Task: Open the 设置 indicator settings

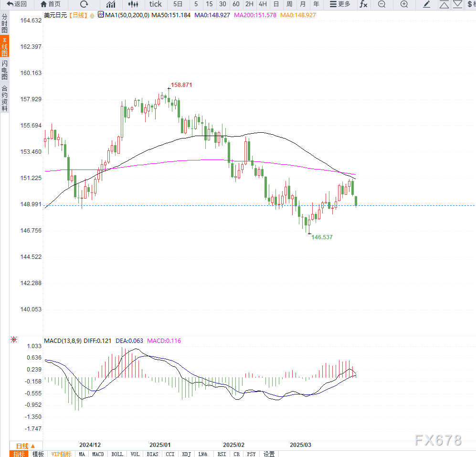Action: 269,454
